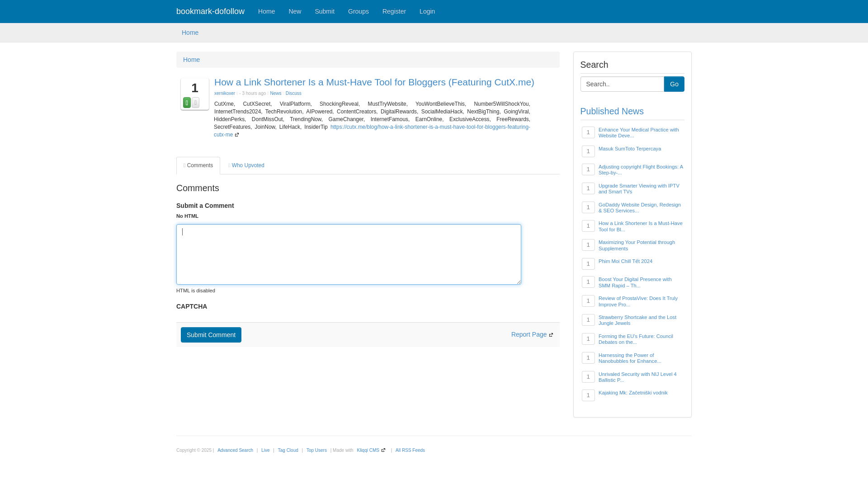868x488 pixels.
Task: Open the Groups nav menu item
Action: tap(359, 11)
